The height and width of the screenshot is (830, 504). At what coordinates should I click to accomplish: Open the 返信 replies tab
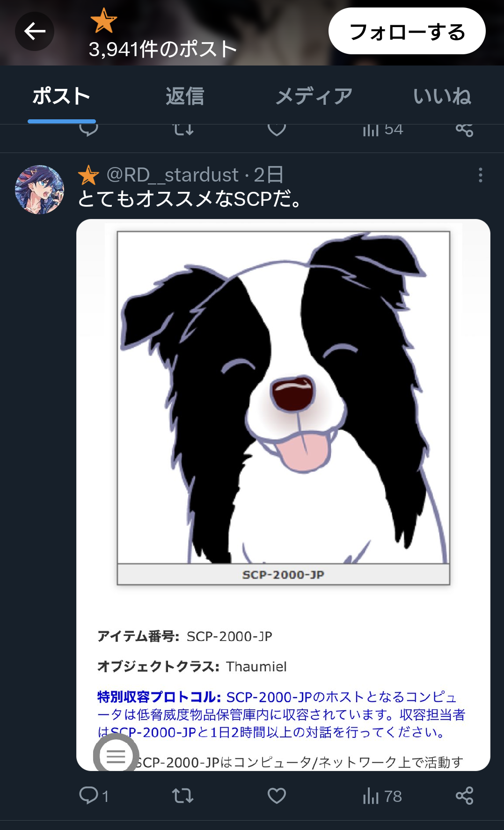[185, 96]
